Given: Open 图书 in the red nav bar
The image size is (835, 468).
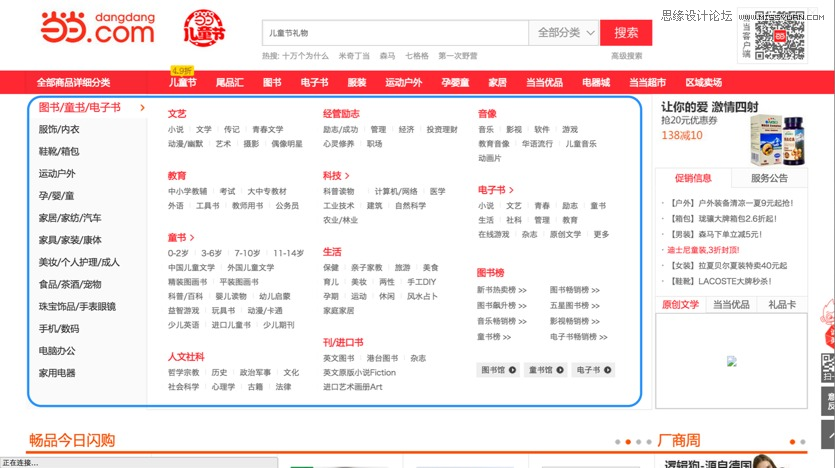Looking at the screenshot, I should [x=272, y=83].
